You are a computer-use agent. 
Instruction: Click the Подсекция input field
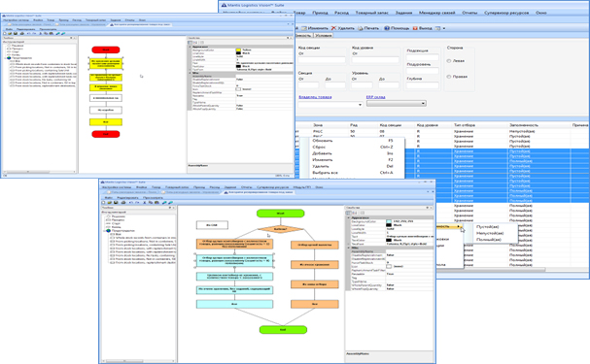point(423,57)
